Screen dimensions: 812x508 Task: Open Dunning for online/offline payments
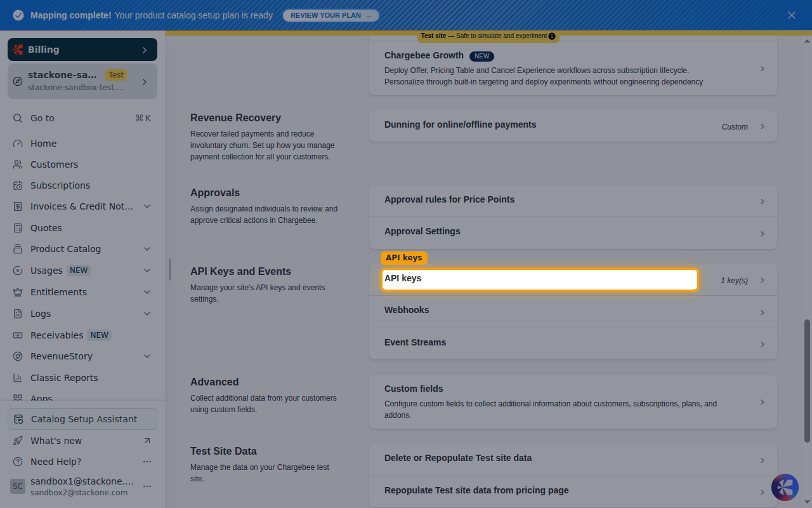[x=573, y=126]
